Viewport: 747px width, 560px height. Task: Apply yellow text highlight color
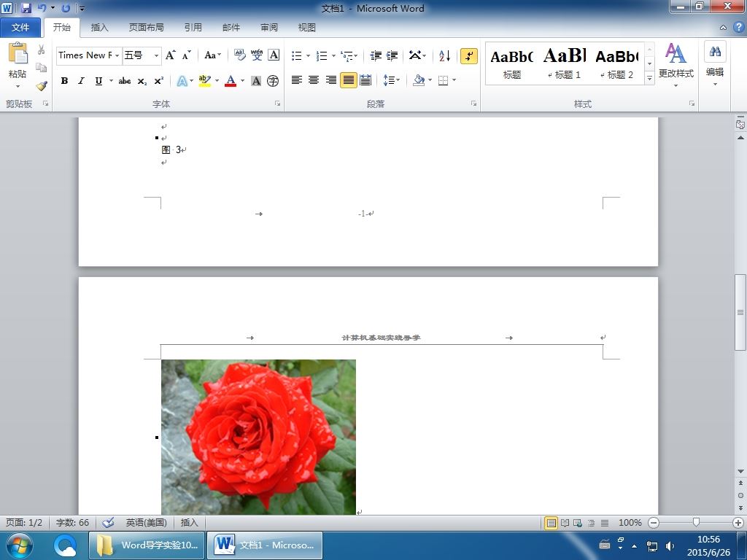click(204, 81)
